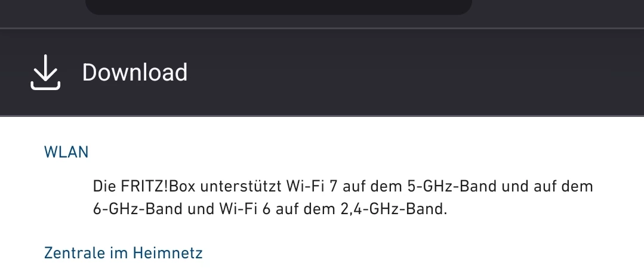Image resolution: width=644 pixels, height=278 pixels.
Task: Click blank white area right of WLAN
Action: [358, 152]
